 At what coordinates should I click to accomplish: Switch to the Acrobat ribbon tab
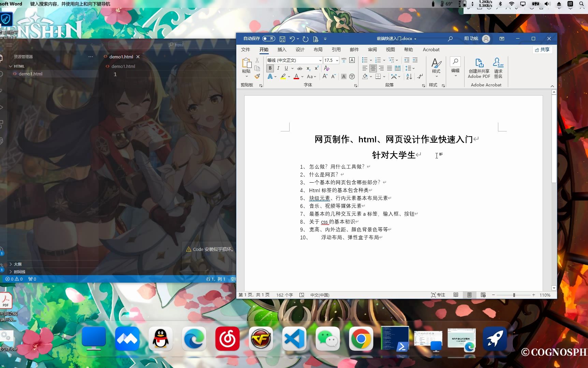[x=431, y=49]
